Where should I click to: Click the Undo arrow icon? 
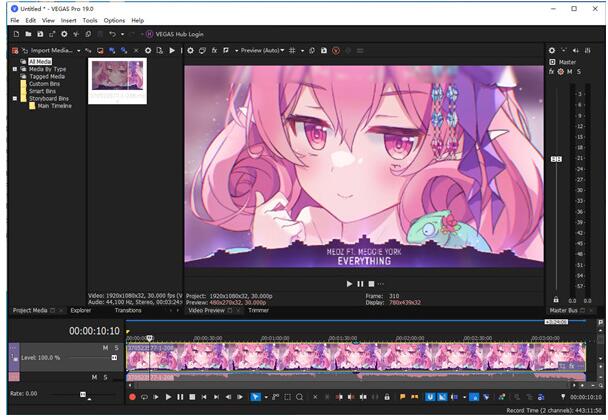[112, 34]
